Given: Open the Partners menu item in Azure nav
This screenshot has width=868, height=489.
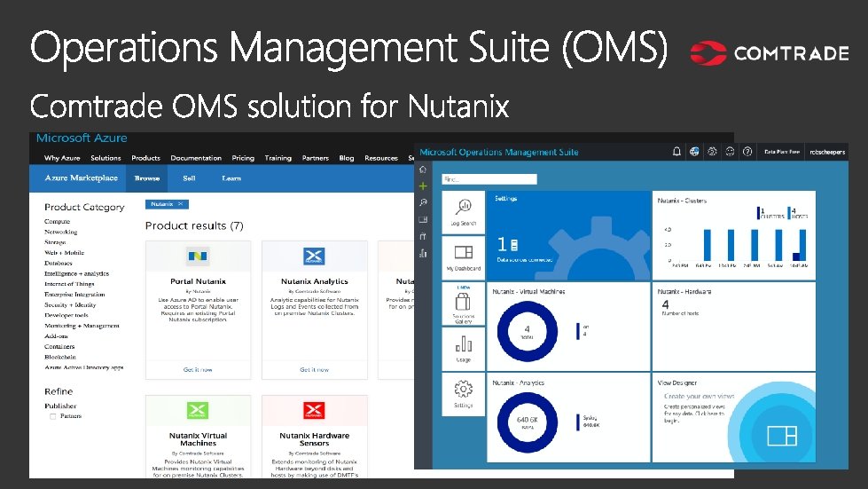Looking at the screenshot, I should coord(316,158).
